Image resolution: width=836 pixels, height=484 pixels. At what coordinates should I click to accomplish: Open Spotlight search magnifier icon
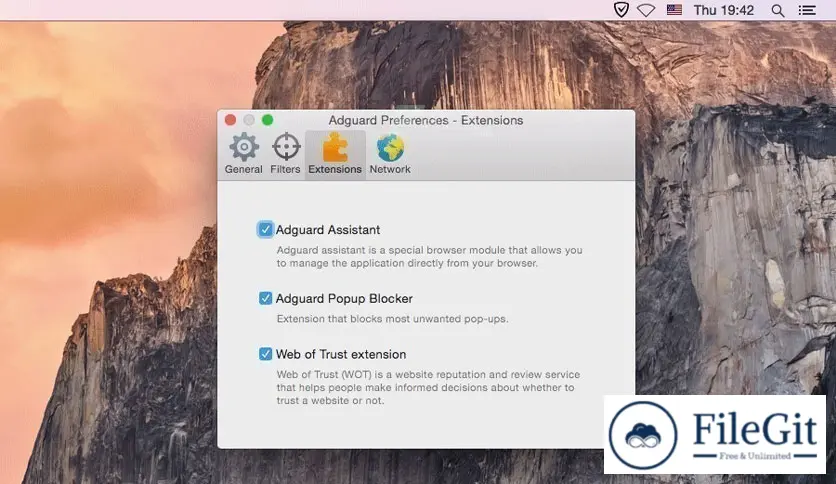coord(778,10)
